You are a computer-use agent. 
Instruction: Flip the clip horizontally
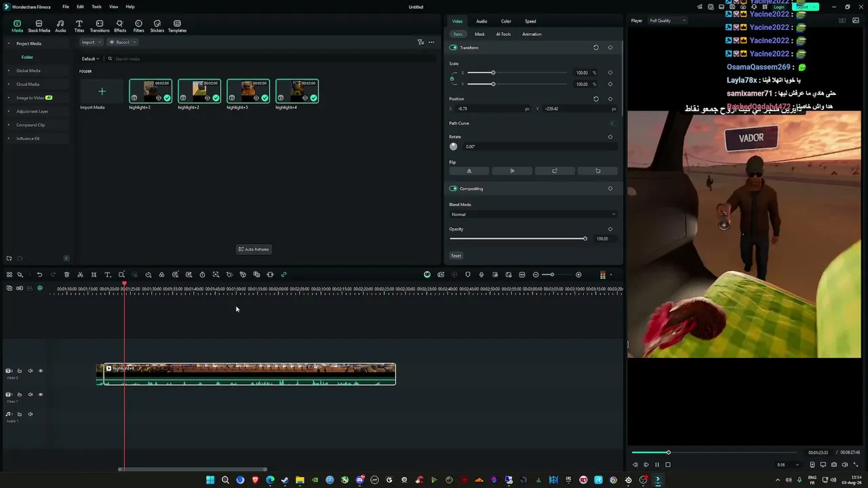point(469,171)
